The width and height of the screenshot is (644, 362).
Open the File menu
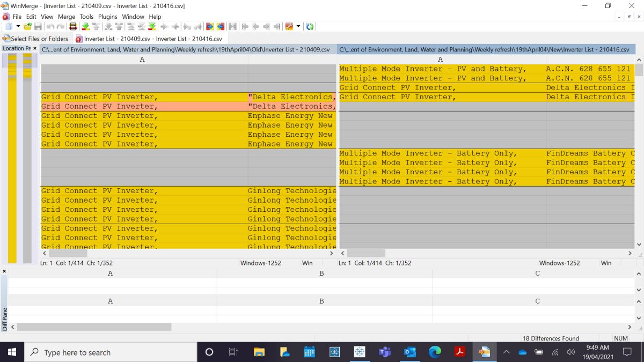17,17
